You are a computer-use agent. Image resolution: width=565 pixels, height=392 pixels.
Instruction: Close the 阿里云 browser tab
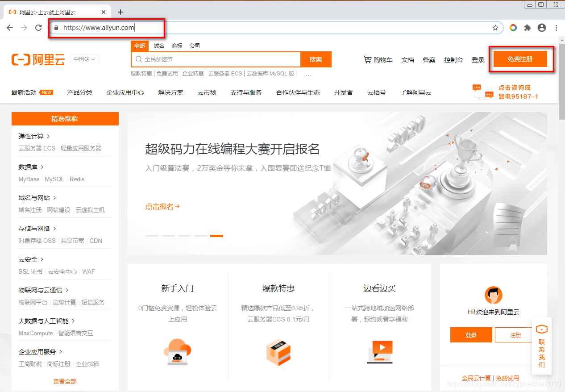click(104, 12)
